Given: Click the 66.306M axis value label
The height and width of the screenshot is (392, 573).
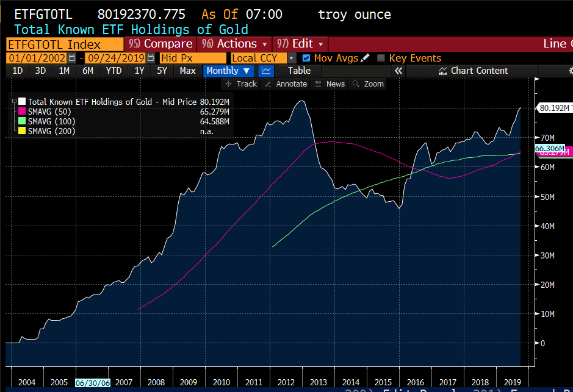Looking at the screenshot, I should point(550,149).
